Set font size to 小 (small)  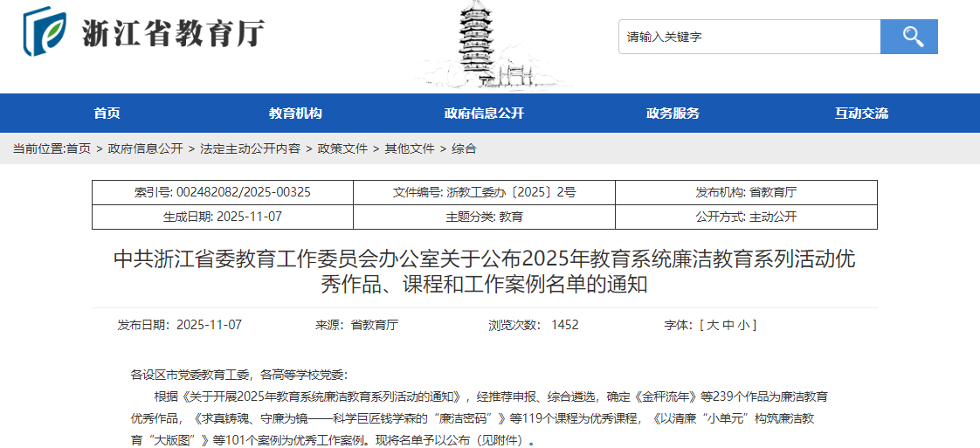tap(743, 325)
